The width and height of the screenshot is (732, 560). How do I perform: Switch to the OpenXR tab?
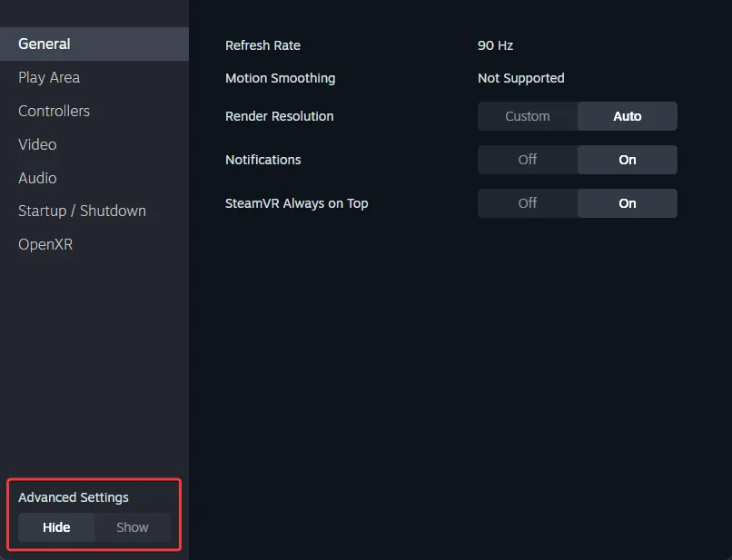click(x=45, y=244)
